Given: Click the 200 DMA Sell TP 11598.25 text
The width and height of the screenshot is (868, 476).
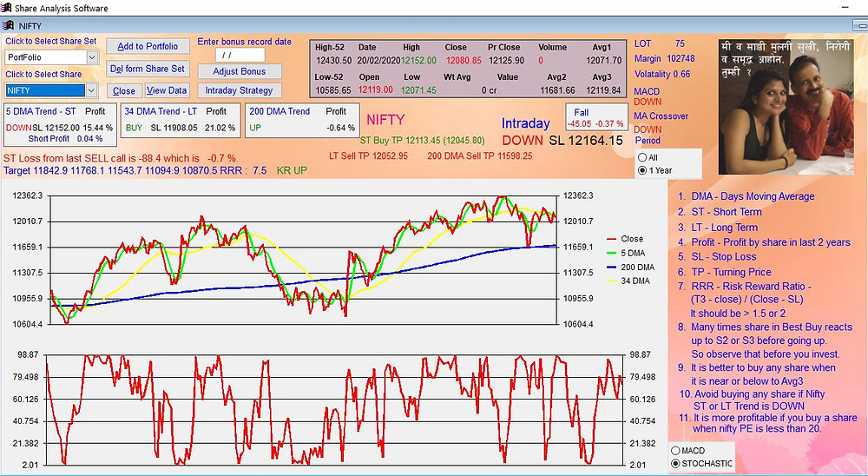Looking at the screenshot, I should [479, 156].
